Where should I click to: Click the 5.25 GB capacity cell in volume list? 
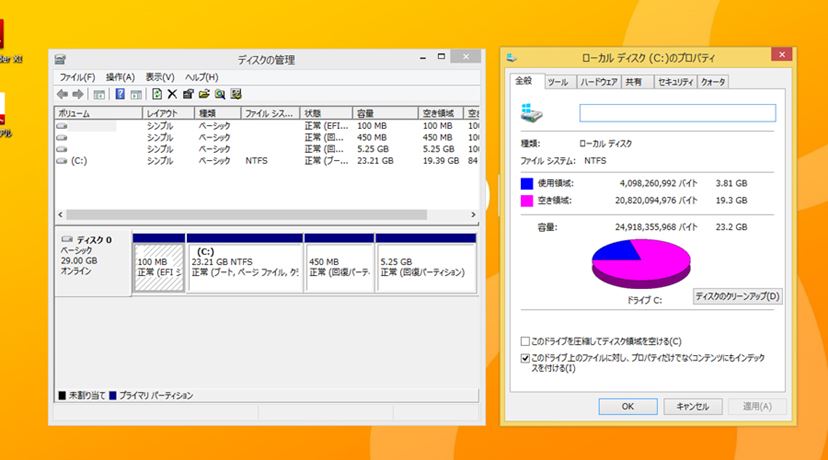pos(373,149)
